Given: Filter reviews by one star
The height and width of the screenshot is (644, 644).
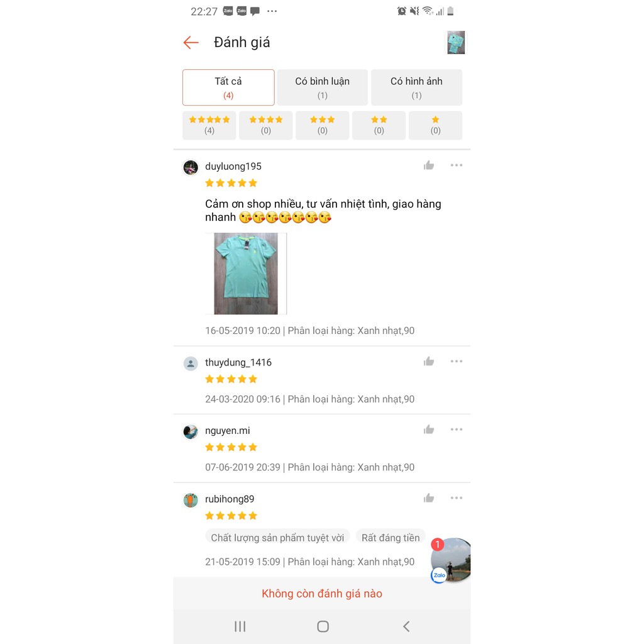Looking at the screenshot, I should point(435,125).
